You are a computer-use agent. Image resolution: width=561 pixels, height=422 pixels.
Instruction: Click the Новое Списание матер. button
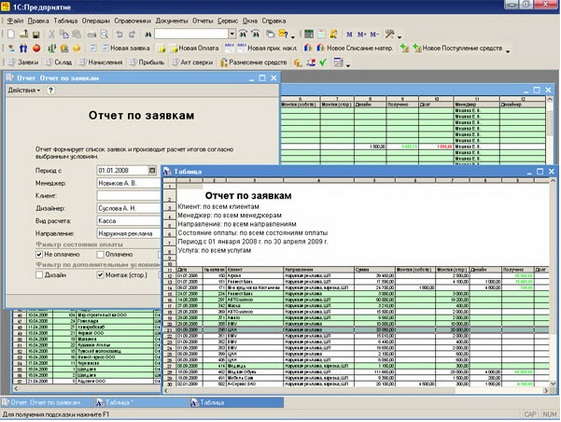[355, 48]
